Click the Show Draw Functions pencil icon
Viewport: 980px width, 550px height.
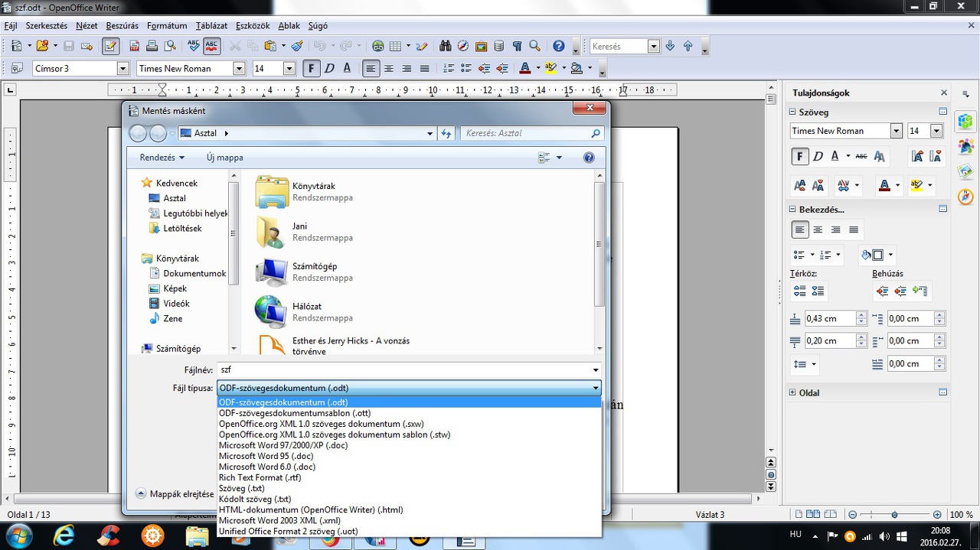point(421,46)
